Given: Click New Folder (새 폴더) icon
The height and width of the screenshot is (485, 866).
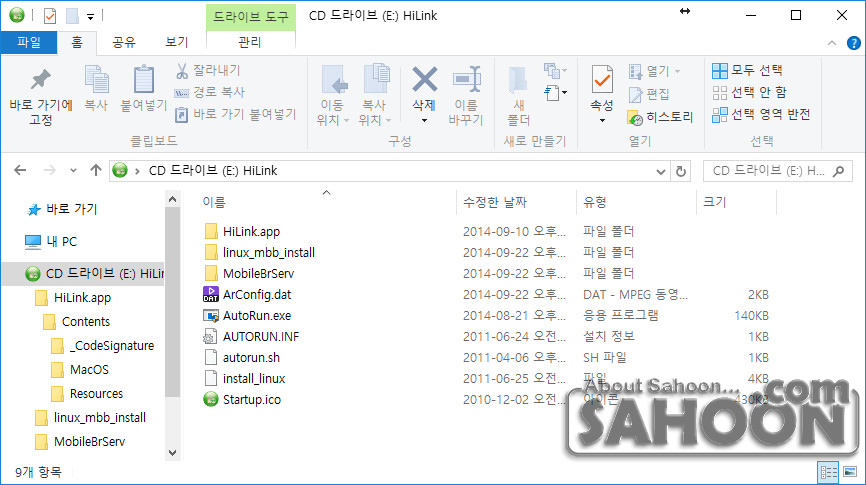Looking at the screenshot, I should point(518,80).
